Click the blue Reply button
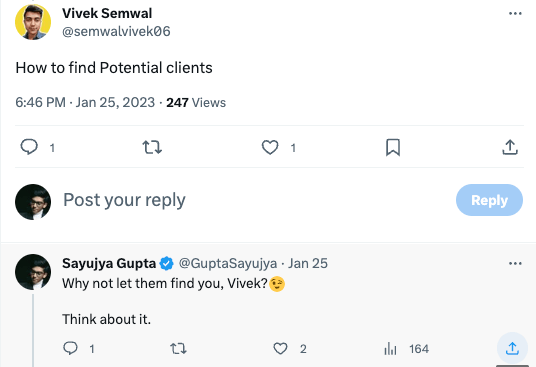The image size is (536, 367). [x=489, y=200]
